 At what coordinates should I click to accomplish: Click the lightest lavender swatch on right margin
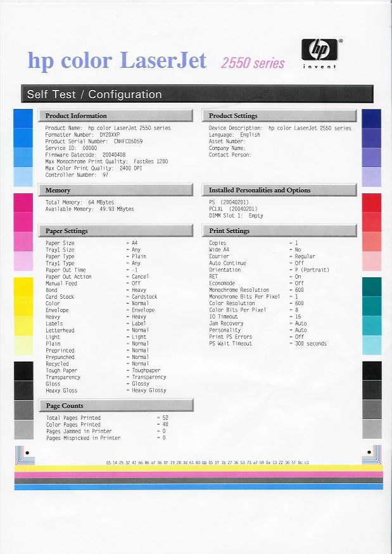click(372, 177)
